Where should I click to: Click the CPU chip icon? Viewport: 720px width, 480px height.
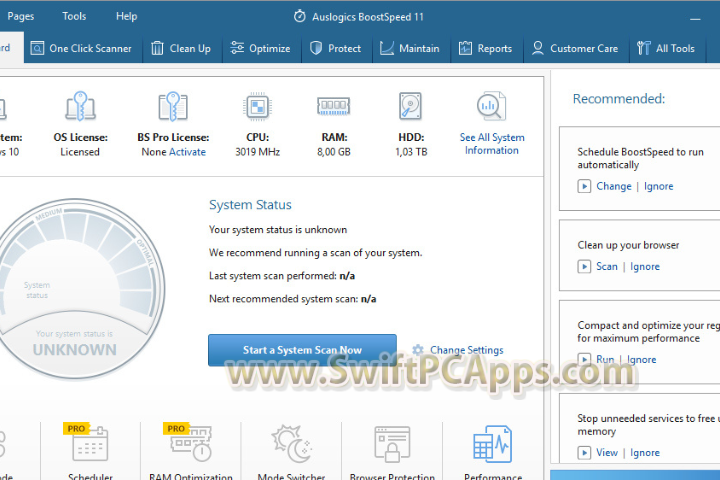[258, 107]
